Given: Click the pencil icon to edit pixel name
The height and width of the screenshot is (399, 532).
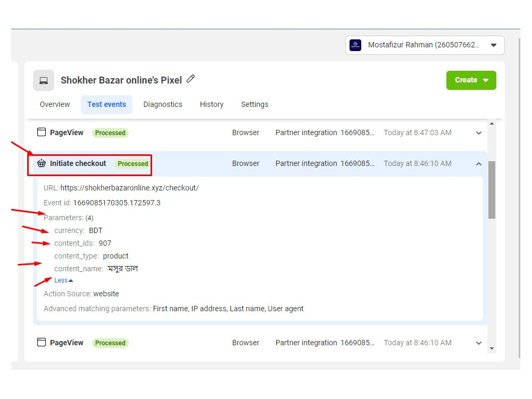Looking at the screenshot, I should [191, 79].
